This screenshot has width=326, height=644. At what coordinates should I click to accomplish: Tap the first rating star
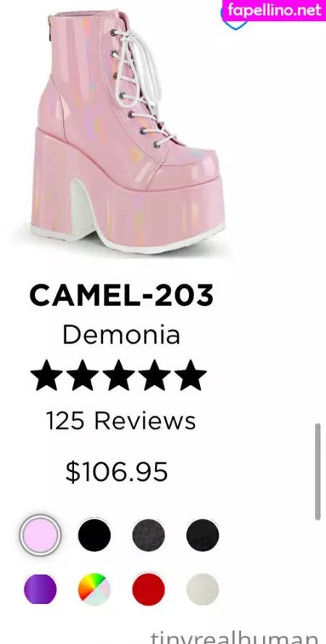click(47, 375)
